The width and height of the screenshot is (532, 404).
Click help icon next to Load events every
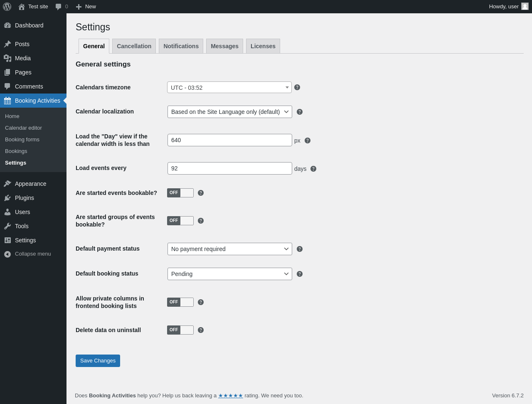pos(313,169)
